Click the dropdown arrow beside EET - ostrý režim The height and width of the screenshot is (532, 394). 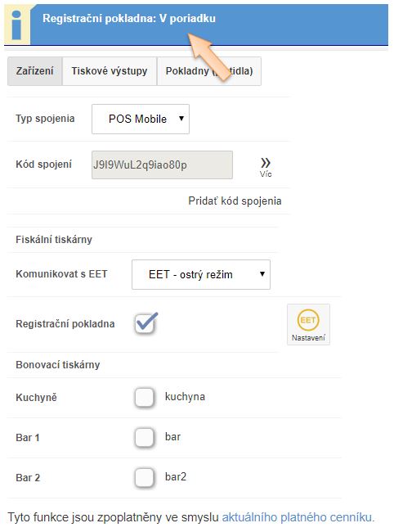(262, 274)
